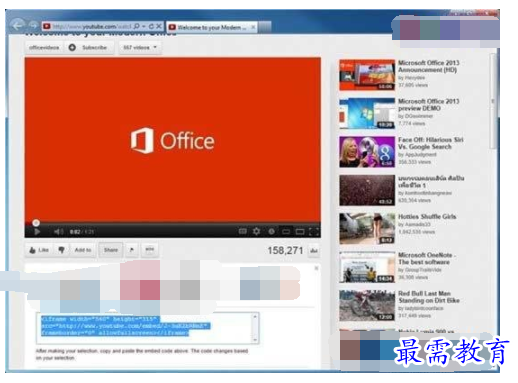Open the officevideos channel button
Viewport: 518px width, 383px height.
[44, 48]
